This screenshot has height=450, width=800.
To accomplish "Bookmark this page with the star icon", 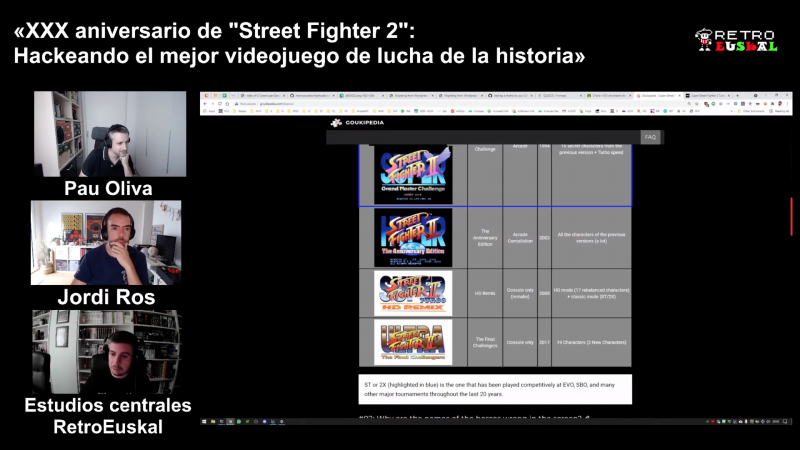I will [x=696, y=104].
